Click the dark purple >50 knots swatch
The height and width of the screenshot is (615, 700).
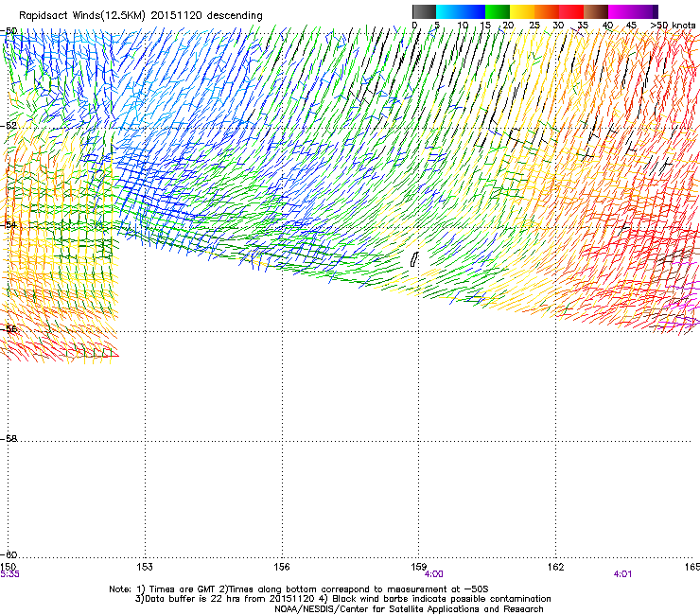(x=656, y=11)
